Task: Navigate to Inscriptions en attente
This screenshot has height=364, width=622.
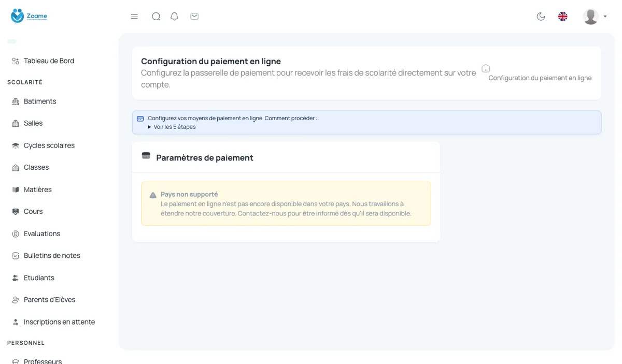Action: [x=59, y=322]
